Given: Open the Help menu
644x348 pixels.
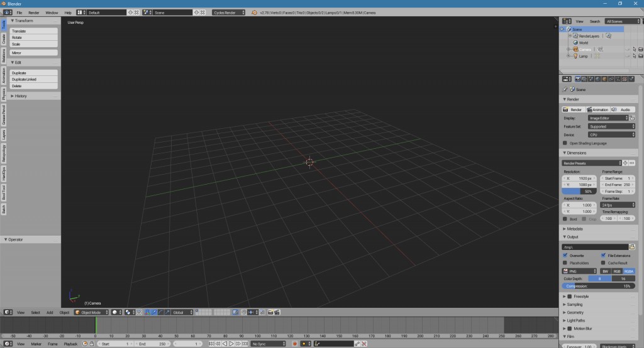Looking at the screenshot, I should 68,13.
